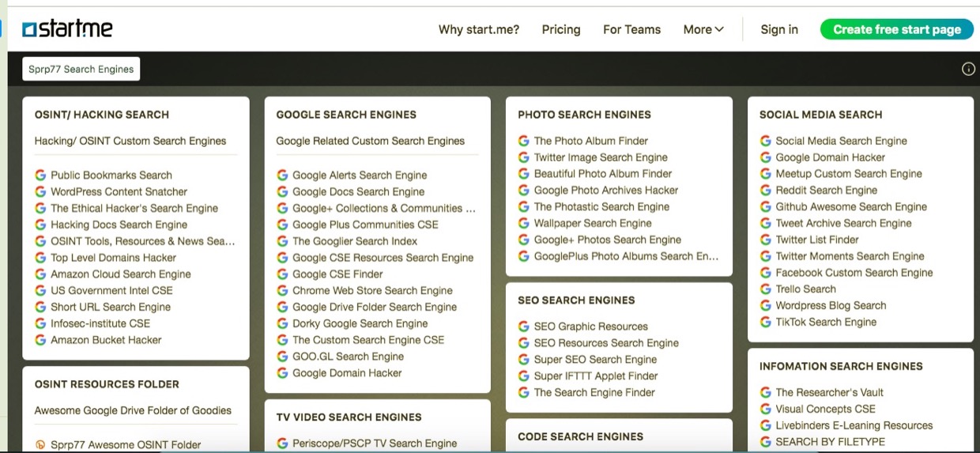
Task: Click the start.me logo
Action: [68, 29]
